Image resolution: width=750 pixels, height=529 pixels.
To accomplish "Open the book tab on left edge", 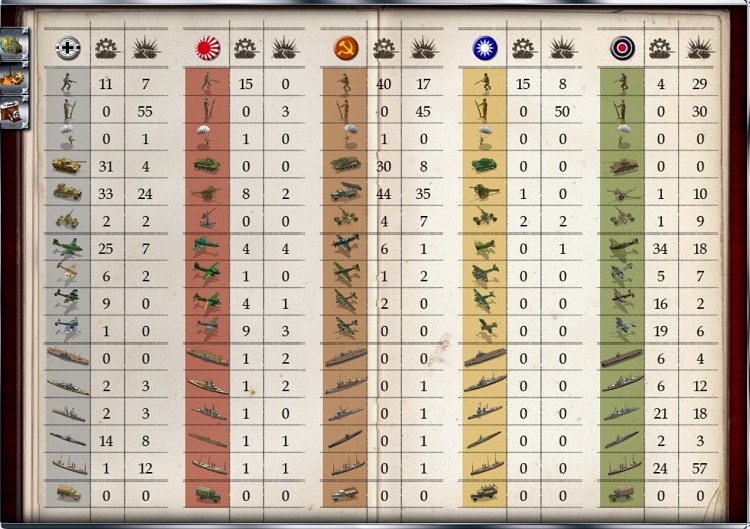I will 14,112.
